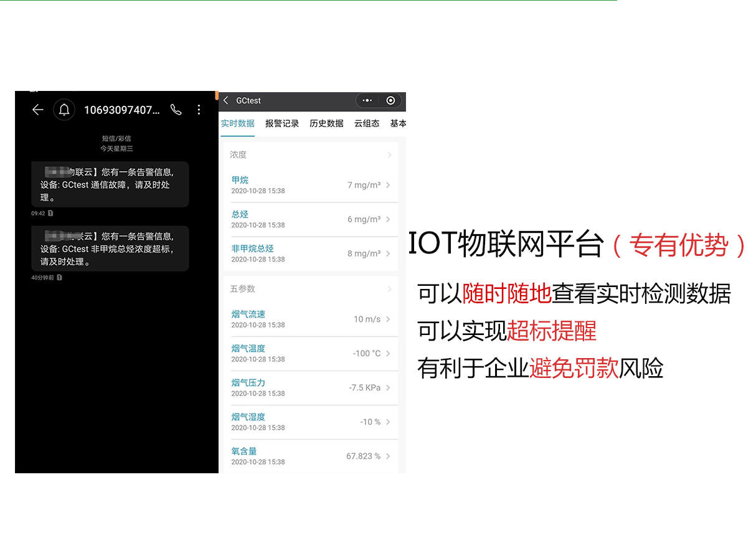Click the red 随时随地 text
The image size is (756, 548).
click(507, 293)
